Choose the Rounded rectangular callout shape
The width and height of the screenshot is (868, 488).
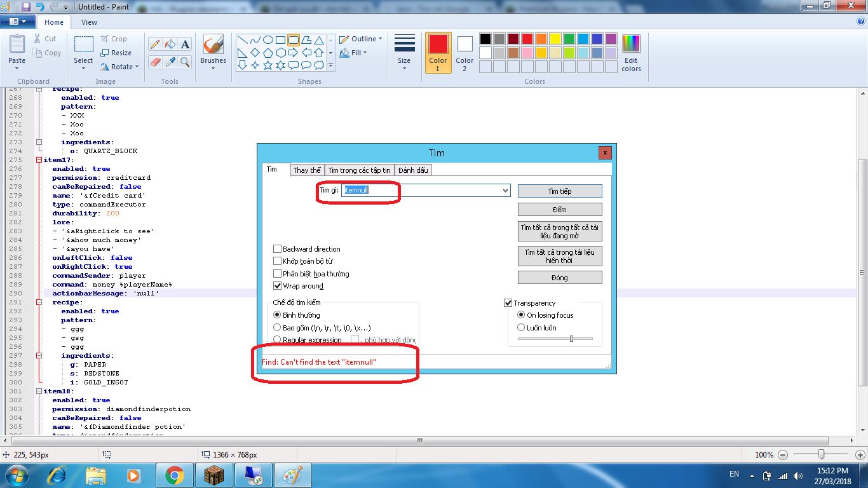[x=294, y=65]
